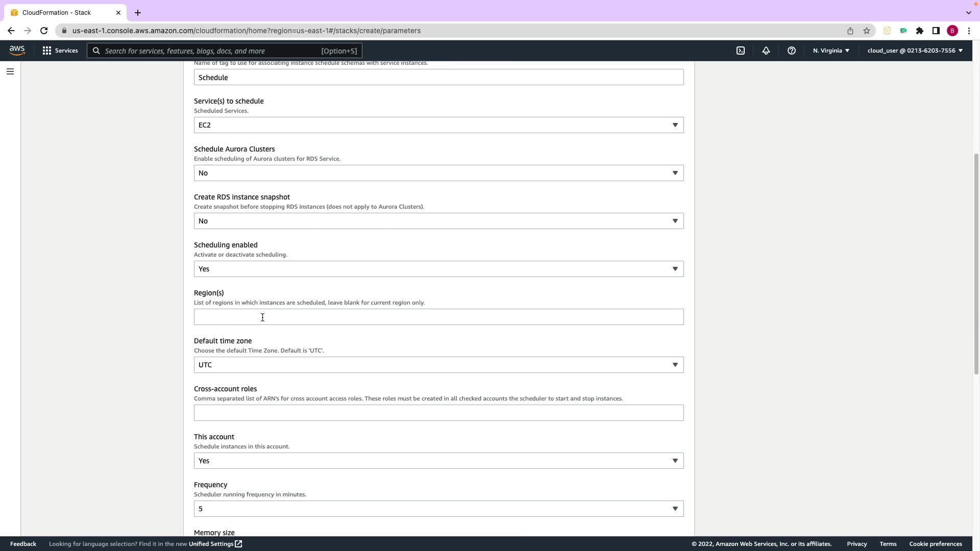Reload the page

44,31
